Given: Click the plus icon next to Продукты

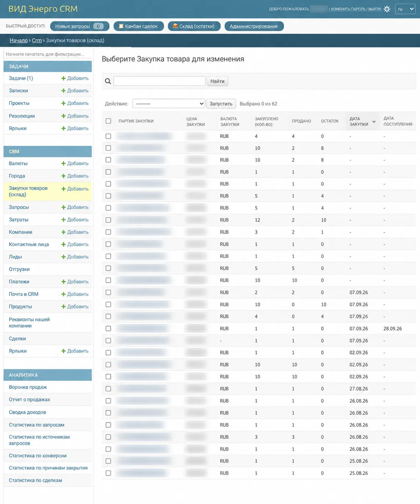Looking at the screenshot, I should tap(63, 307).
